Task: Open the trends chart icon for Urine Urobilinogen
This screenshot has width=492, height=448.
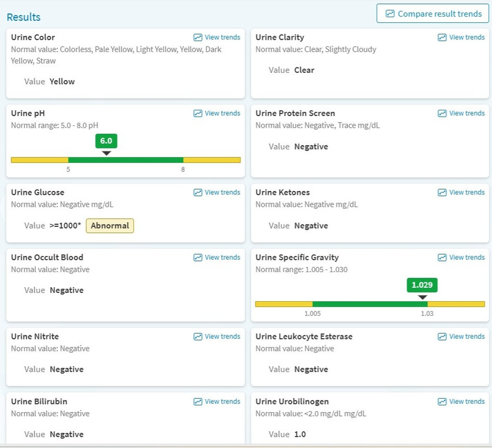Action: (442, 402)
